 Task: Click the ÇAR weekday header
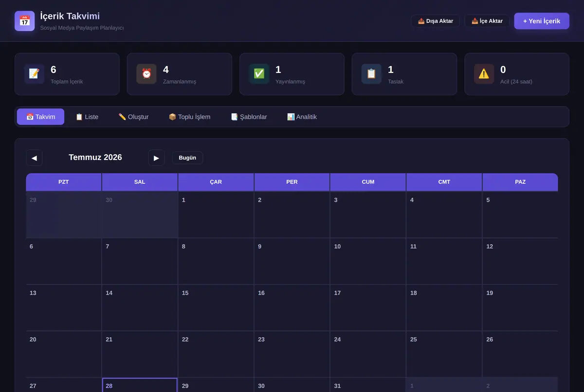pos(216,182)
